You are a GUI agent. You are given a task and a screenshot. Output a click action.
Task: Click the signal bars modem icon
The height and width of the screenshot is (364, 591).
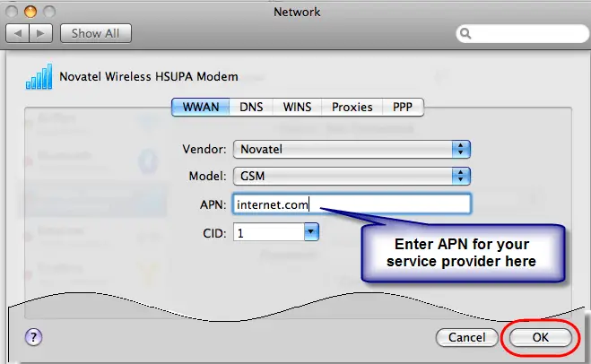pyautogui.click(x=39, y=76)
